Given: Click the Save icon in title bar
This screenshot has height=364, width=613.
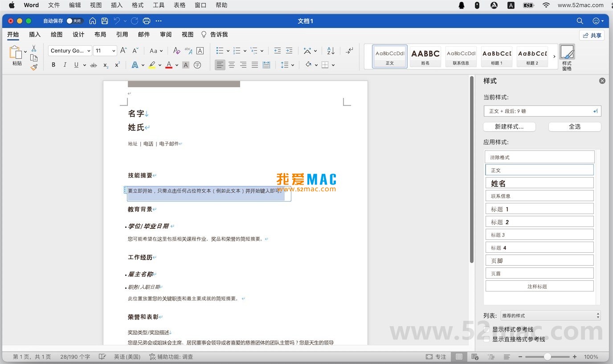Looking at the screenshot, I should pyautogui.click(x=105, y=21).
